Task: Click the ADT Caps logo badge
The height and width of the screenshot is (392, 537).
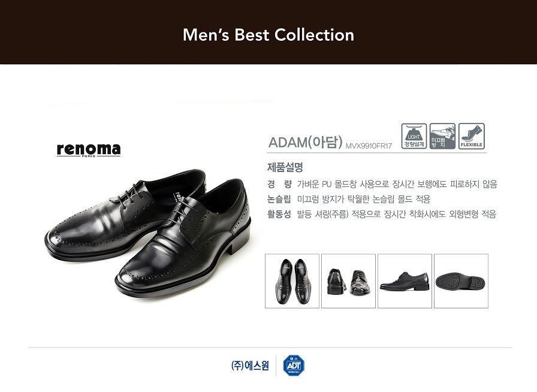Action: coord(294,366)
